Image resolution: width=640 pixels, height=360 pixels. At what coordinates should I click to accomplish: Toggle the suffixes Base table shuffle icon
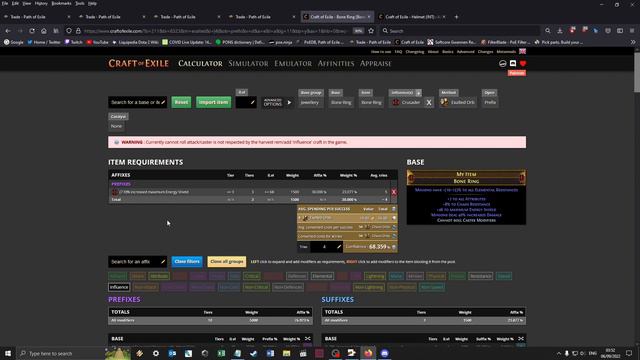521,339
